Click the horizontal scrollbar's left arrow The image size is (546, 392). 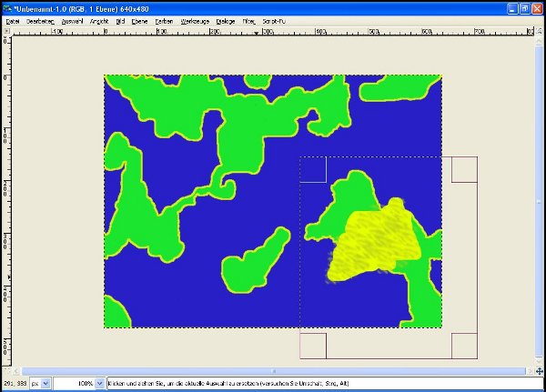pyautogui.click(x=16, y=371)
